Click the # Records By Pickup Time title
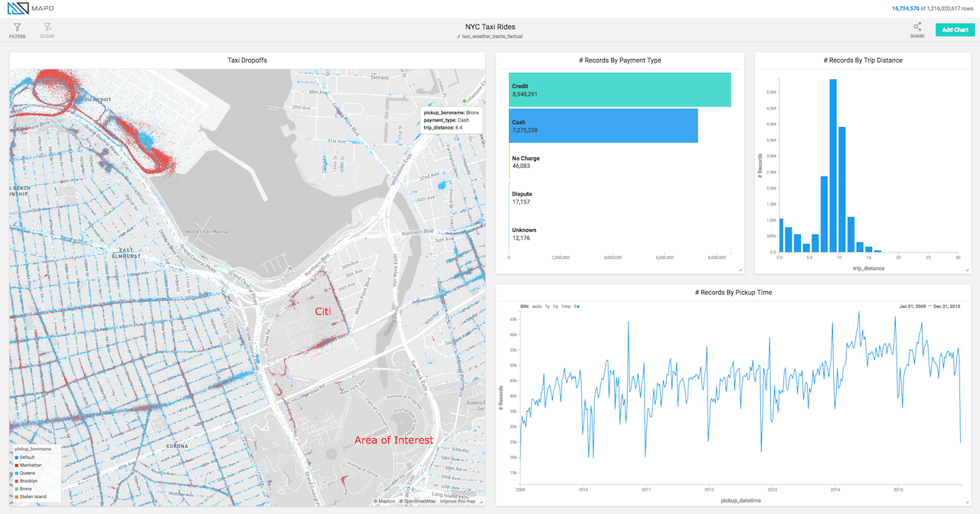This screenshot has height=514, width=980. coord(733,293)
